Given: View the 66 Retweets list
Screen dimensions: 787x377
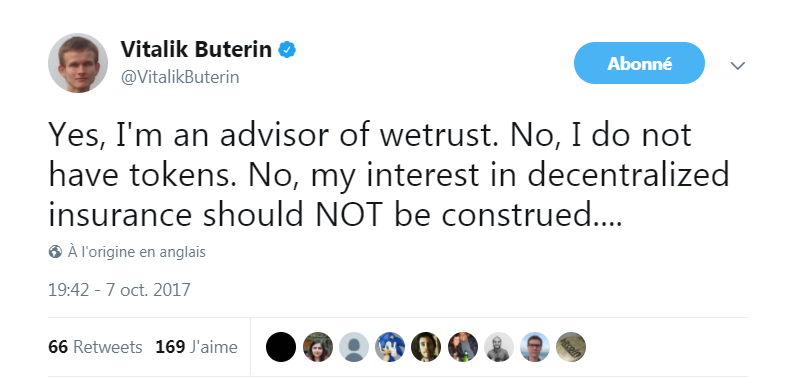Looking at the screenshot, I should (x=95, y=347).
